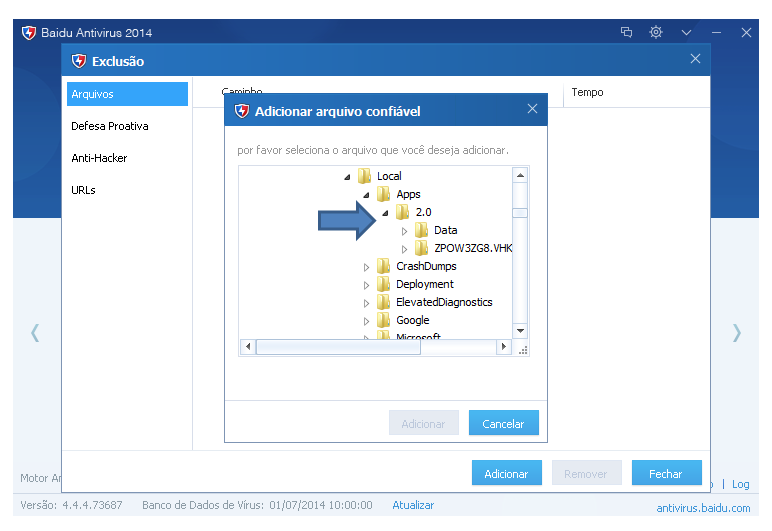The width and height of the screenshot is (772, 531).
Task: Click the horizontal scrollbar thumb in tree
Action: (338, 346)
